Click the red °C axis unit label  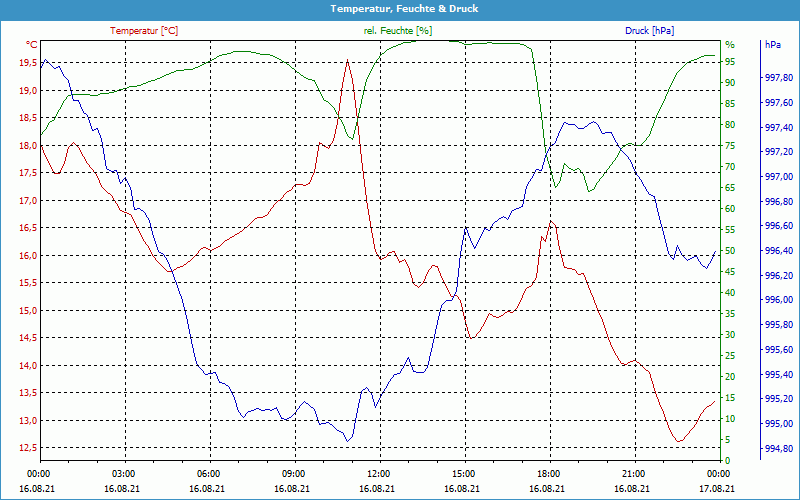tap(31, 45)
